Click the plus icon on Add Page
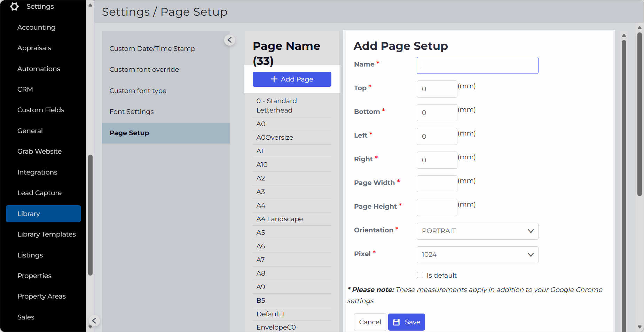 tap(274, 79)
